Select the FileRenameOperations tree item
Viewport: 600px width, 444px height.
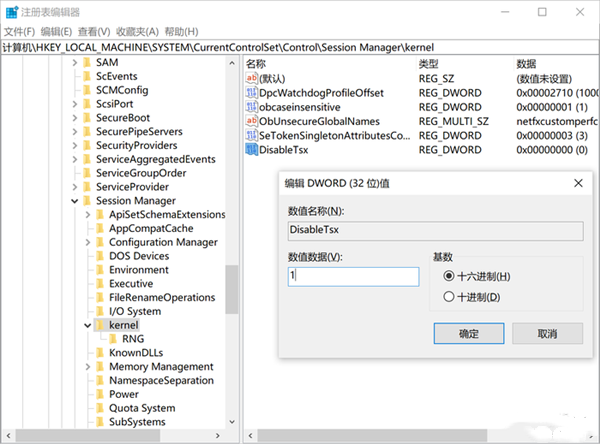tap(162, 297)
